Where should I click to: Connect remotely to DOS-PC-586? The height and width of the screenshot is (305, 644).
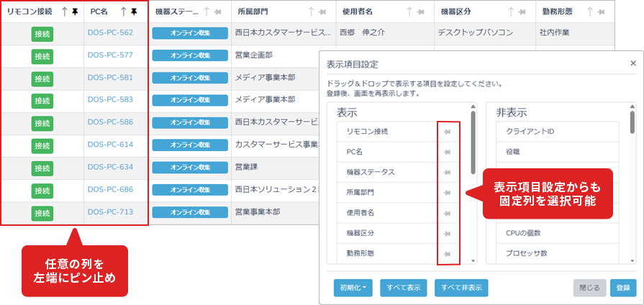[x=42, y=124]
